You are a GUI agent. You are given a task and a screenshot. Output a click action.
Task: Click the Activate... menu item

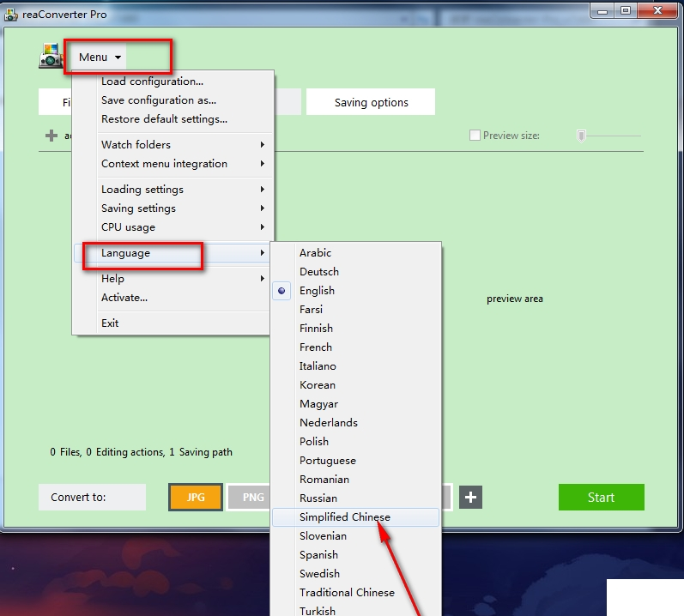coord(173,298)
